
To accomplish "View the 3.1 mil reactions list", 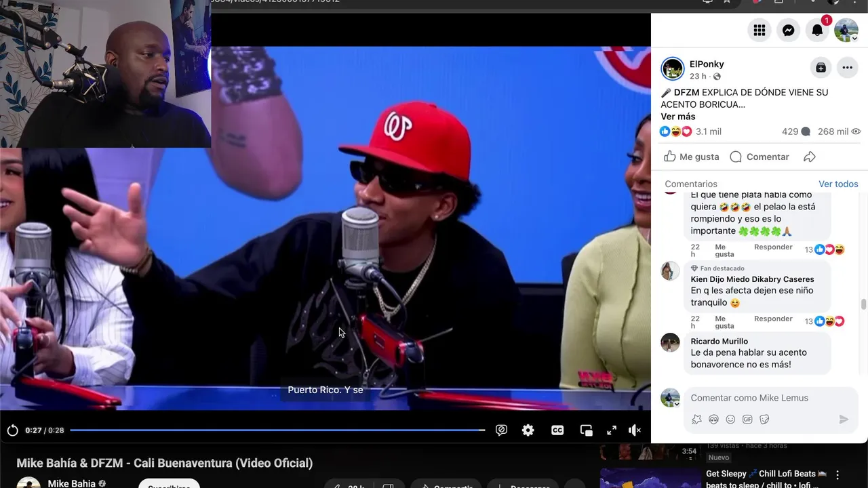I will tap(690, 131).
